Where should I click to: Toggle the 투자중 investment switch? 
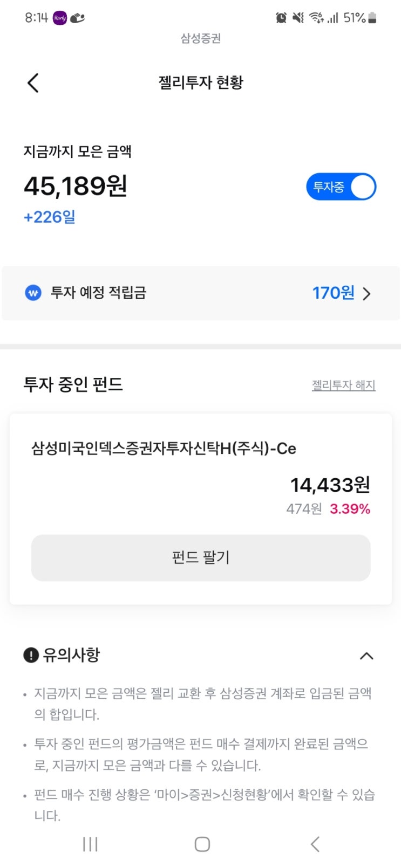click(x=341, y=187)
